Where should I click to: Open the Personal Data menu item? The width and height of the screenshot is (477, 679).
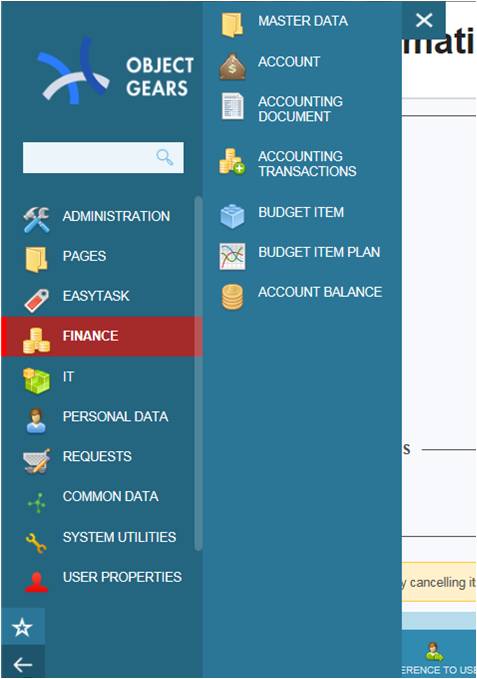(102, 417)
